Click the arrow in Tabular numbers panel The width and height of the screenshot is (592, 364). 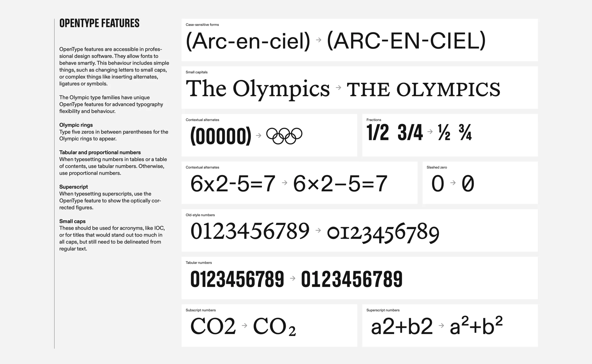[293, 278]
